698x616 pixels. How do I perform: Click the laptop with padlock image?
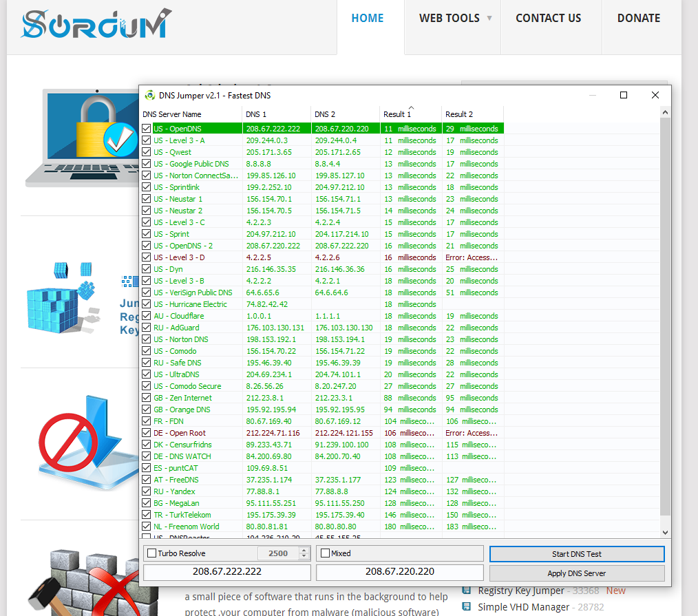tap(83, 137)
